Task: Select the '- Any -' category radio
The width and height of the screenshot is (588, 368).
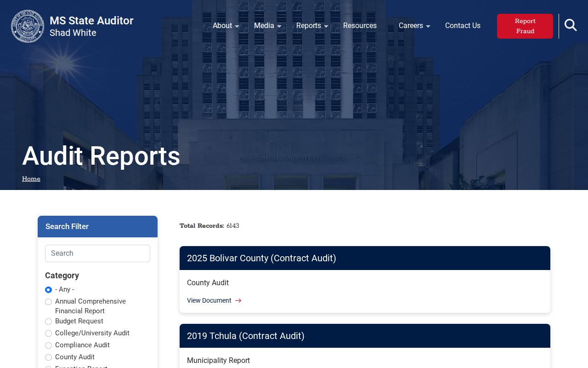Action: click(48, 290)
